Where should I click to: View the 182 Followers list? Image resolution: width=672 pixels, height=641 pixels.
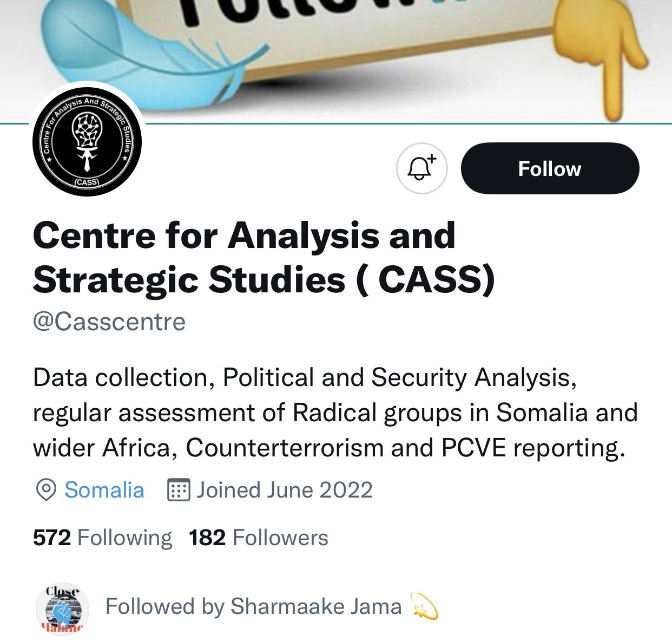pyautogui.click(x=259, y=538)
